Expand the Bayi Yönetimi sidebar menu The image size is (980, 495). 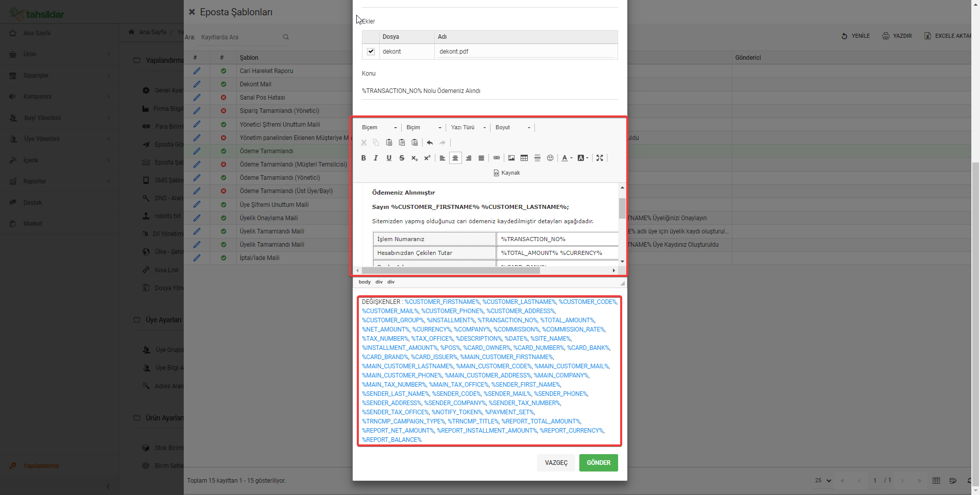coord(59,118)
